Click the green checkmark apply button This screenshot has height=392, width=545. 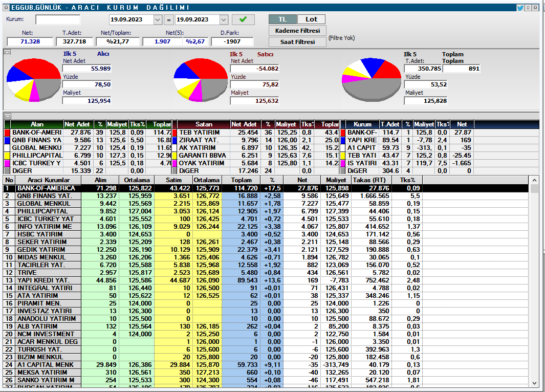tap(243, 19)
